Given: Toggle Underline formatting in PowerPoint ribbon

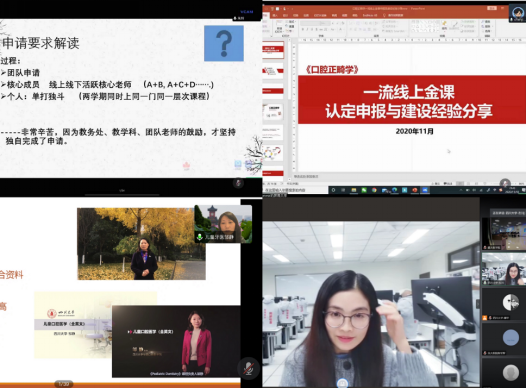Looking at the screenshot, I should [x=312, y=29].
